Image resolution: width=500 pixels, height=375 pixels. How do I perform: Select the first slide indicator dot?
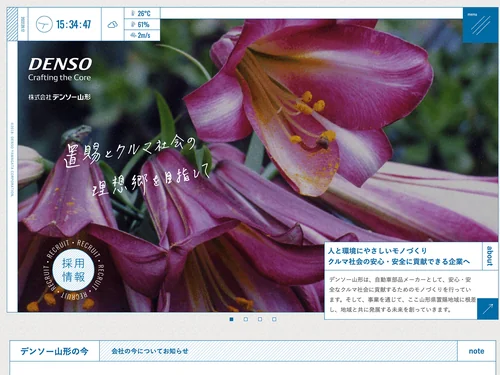pyautogui.click(x=232, y=319)
